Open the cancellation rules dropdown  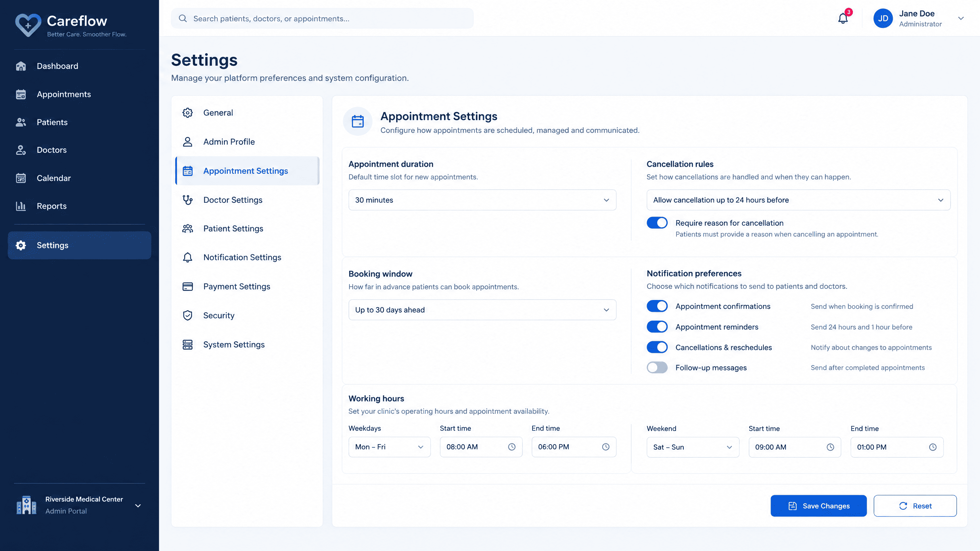799,200
